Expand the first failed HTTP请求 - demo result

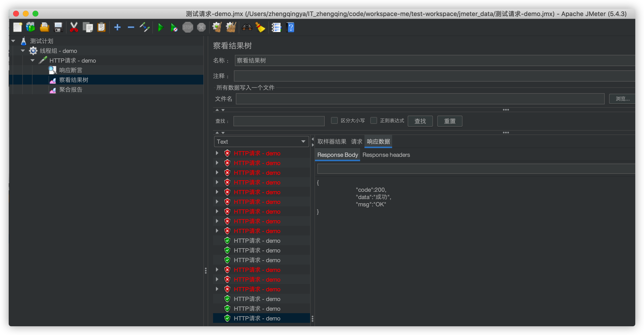tap(217, 153)
